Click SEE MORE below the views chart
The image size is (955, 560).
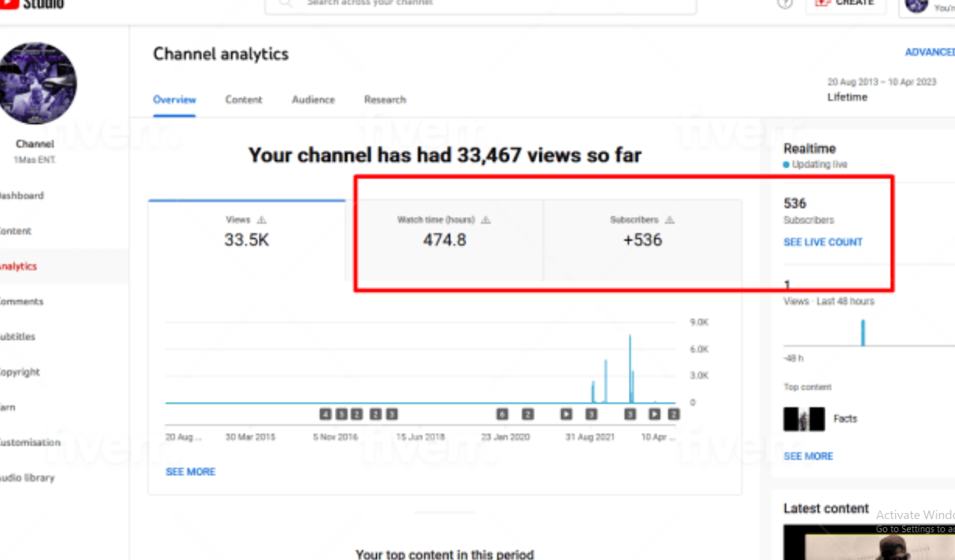pyautogui.click(x=190, y=472)
